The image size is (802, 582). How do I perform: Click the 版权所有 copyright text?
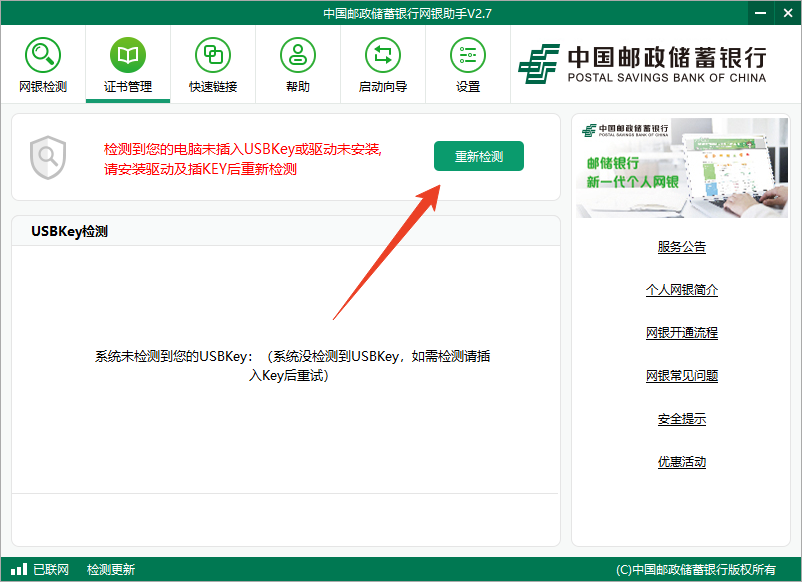click(x=696, y=569)
